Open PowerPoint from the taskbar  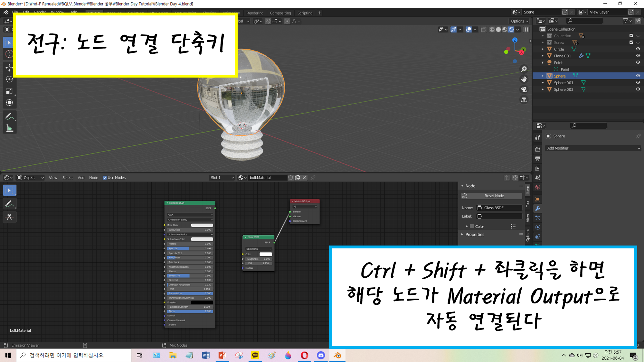pos(222,355)
